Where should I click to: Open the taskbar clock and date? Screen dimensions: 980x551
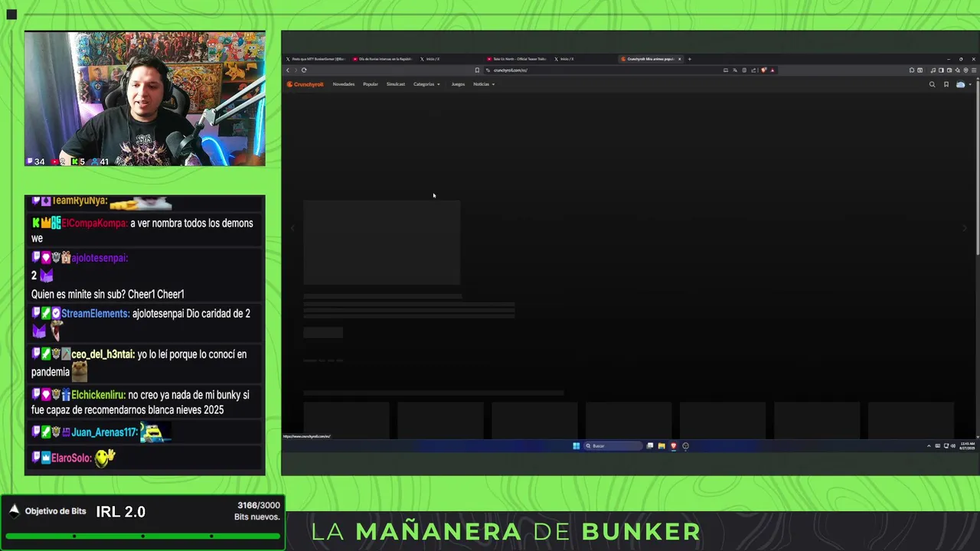tap(967, 446)
